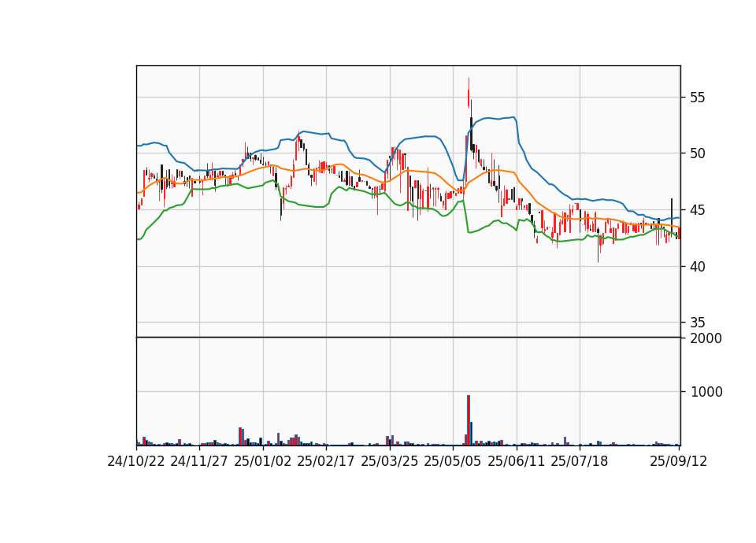Click the highest candlestick peak above 55
The width and height of the screenshot is (756, 543).
[x=469, y=93]
